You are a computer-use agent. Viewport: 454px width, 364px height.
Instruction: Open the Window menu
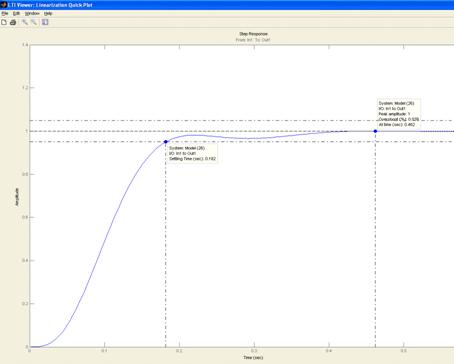32,14
